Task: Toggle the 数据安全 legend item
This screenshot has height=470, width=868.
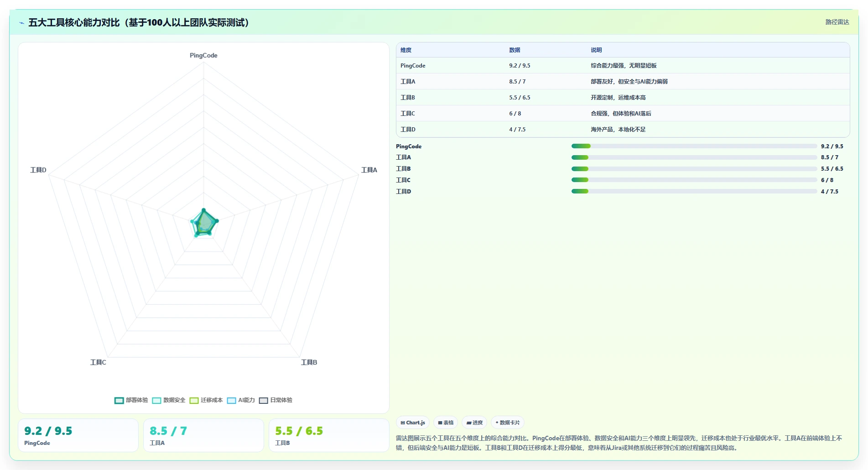Action: tap(168, 400)
